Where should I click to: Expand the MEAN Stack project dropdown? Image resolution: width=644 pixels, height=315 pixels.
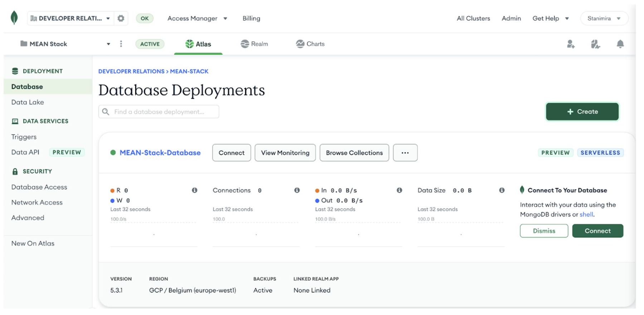(x=108, y=44)
